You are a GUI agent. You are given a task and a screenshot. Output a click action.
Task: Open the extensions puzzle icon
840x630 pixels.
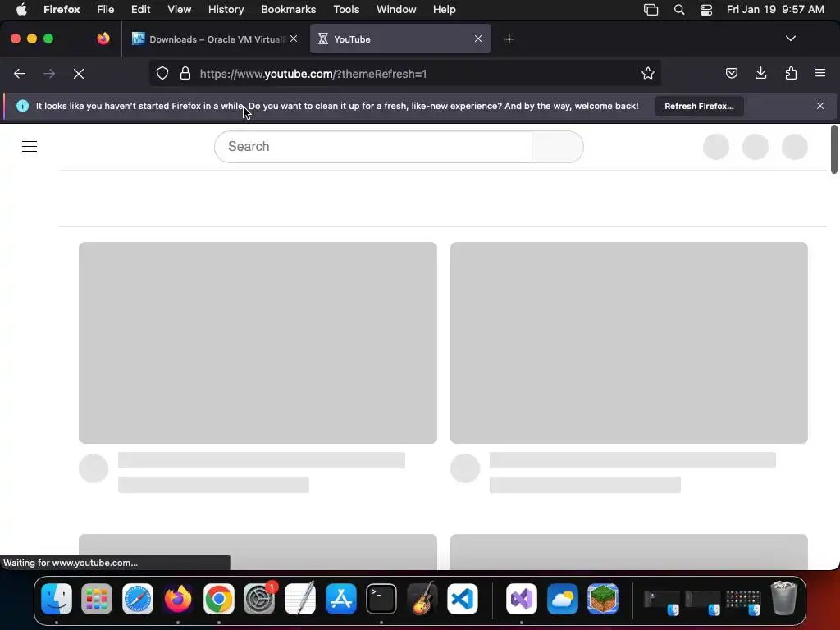click(791, 73)
